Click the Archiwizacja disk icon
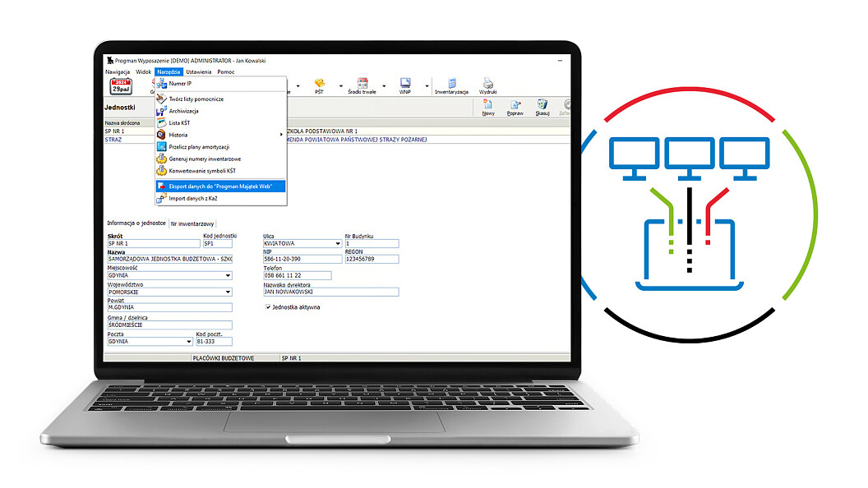Screen dimensions: 868x488 coord(162,111)
